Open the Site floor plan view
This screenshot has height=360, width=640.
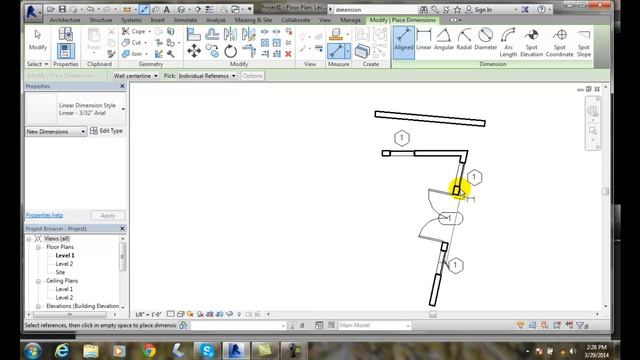[60, 273]
